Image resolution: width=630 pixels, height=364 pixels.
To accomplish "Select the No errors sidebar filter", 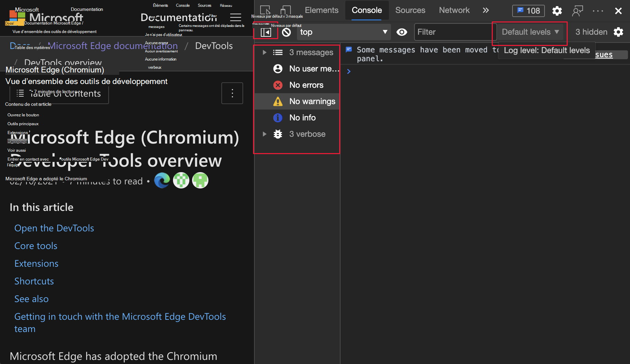I will click(297, 85).
